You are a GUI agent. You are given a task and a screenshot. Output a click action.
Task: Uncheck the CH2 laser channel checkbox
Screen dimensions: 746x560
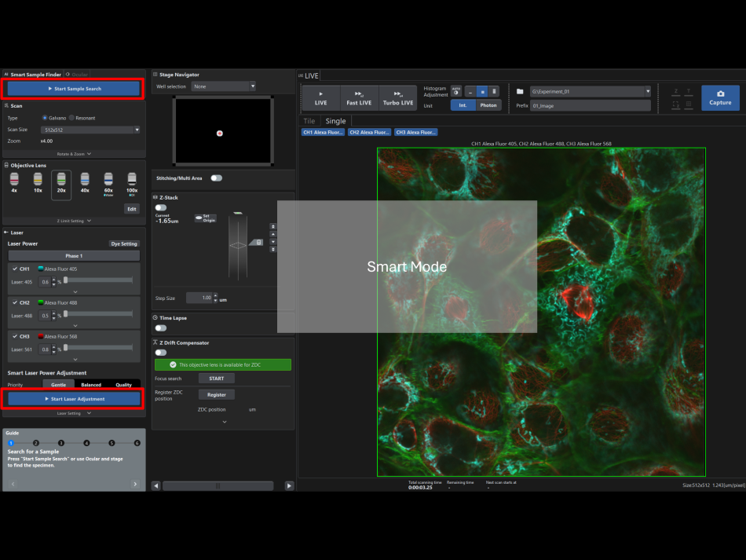pyautogui.click(x=14, y=302)
